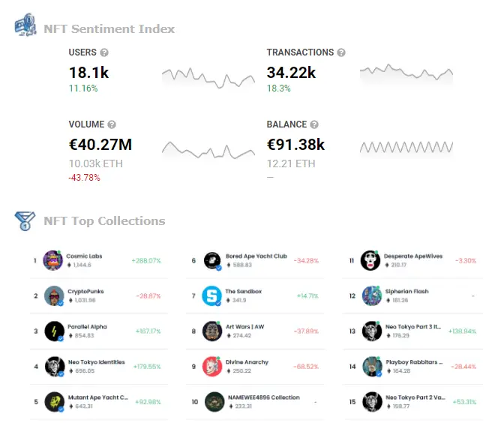
Task: Click the Divine Anarchy avatar
Action: [x=212, y=366]
